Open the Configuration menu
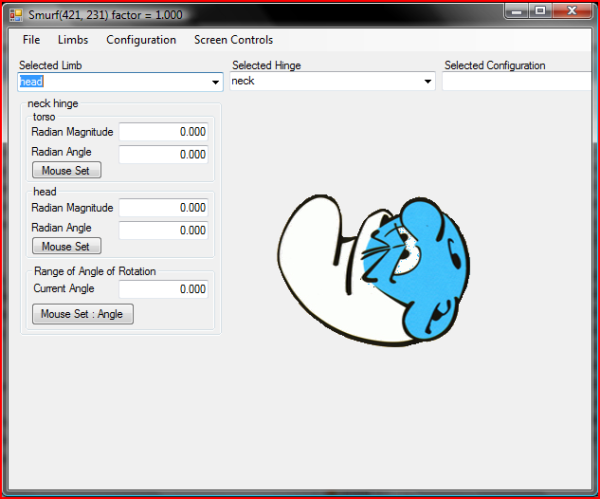600x499 pixels. (x=141, y=40)
